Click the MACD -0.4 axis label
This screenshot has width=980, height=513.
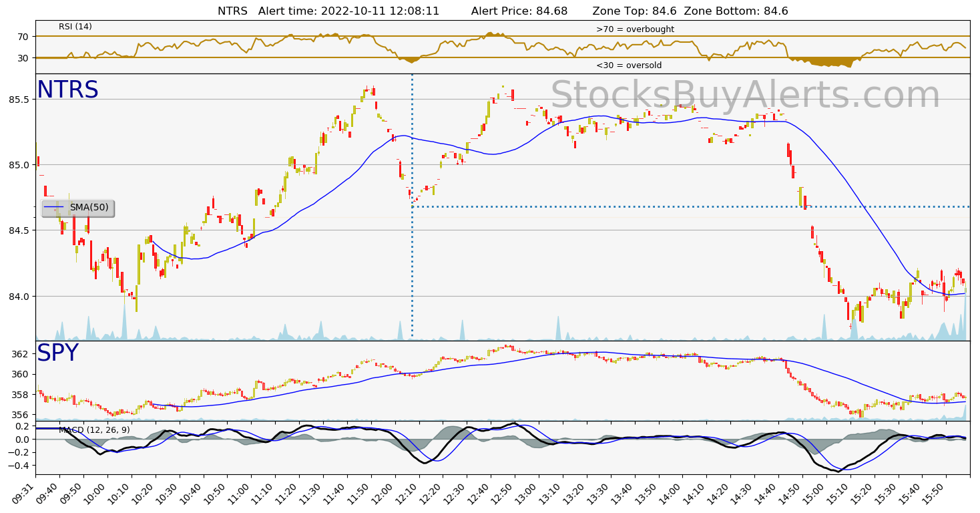20,466
